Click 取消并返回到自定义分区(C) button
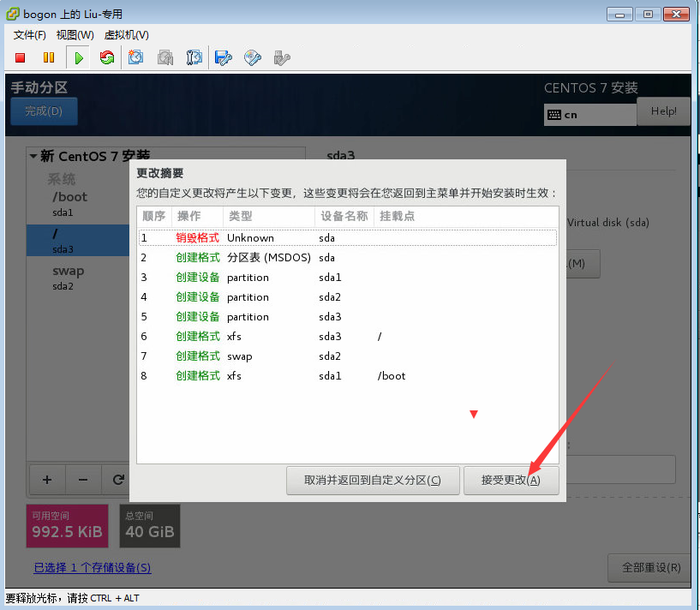This screenshot has width=700, height=610. click(x=373, y=481)
